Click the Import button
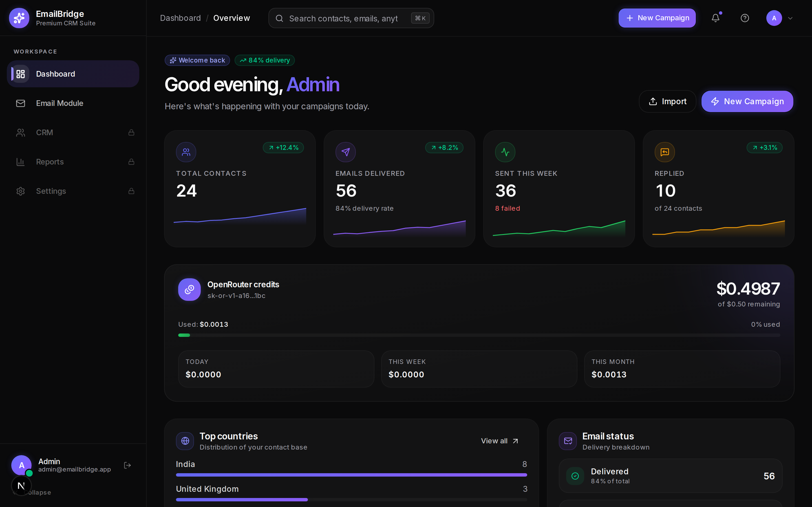The height and width of the screenshot is (507, 812). (x=667, y=101)
